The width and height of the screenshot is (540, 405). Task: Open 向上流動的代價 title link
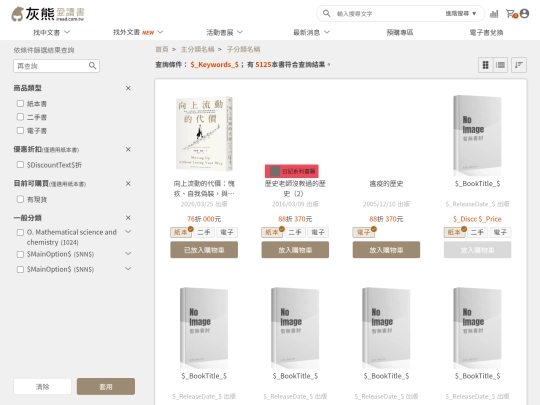click(204, 188)
